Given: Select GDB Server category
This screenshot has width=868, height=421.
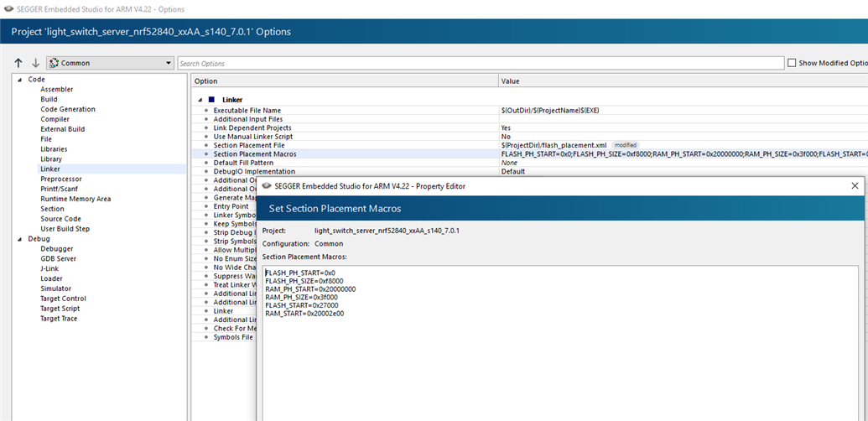Looking at the screenshot, I should [58, 258].
